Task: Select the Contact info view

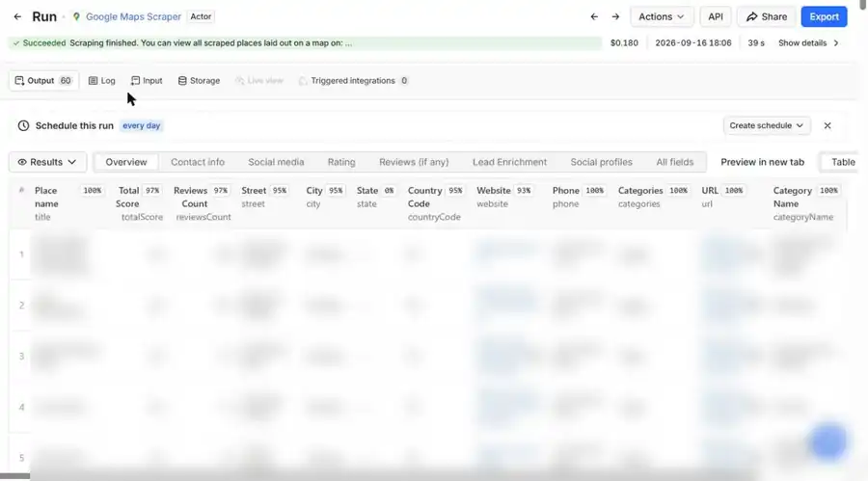Action: tap(198, 162)
